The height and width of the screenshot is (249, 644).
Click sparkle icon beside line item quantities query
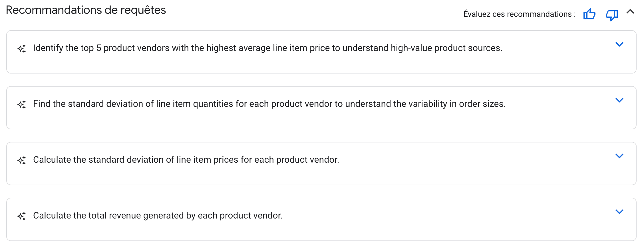point(22,105)
